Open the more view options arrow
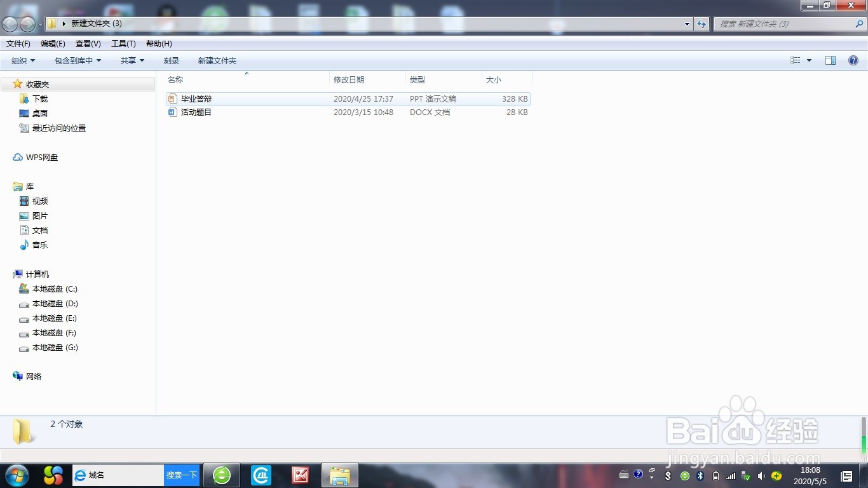 click(x=809, y=60)
